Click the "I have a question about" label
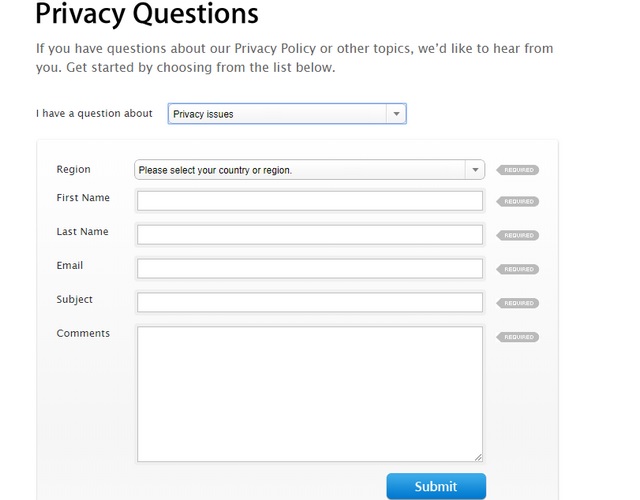This screenshot has height=500, width=640. coord(94,113)
